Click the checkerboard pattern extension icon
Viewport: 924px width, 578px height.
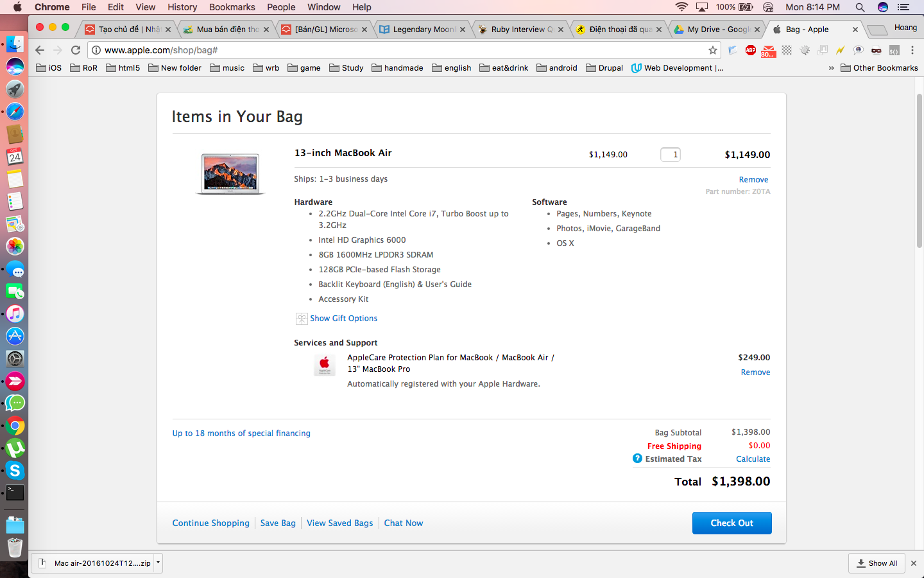pos(787,50)
